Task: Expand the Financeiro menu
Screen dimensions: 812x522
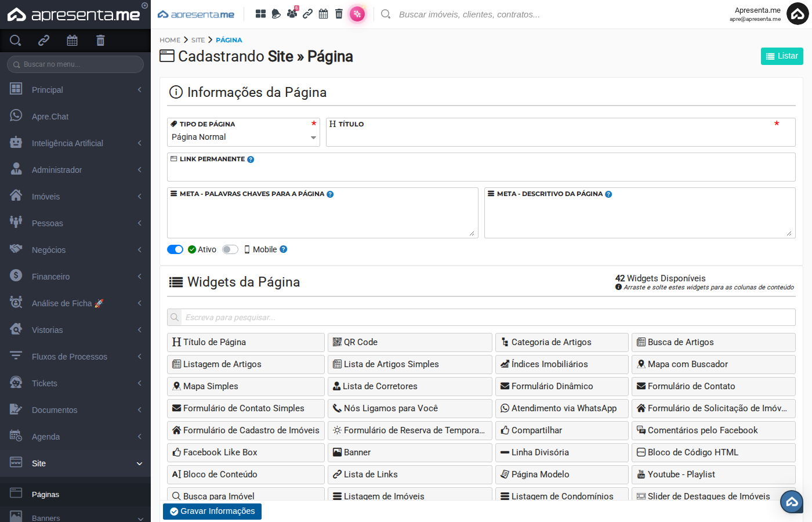Action: point(75,277)
